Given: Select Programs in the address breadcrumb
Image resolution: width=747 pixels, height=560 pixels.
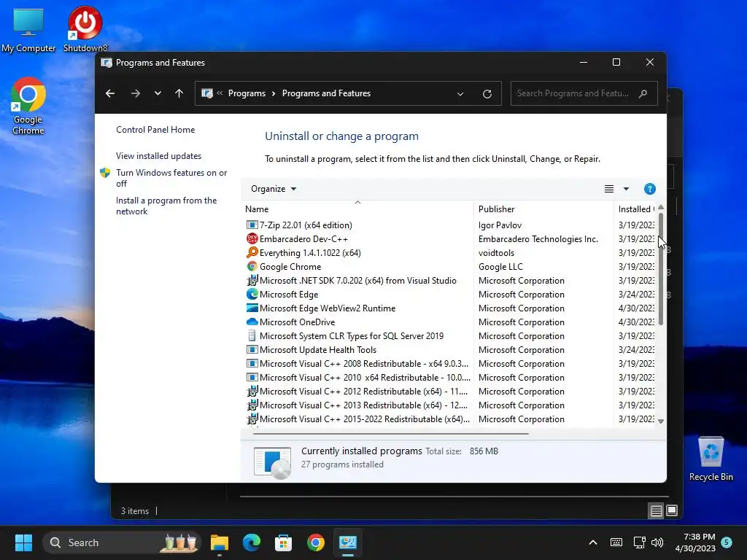Looking at the screenshot, I should (x=247, y=93).
